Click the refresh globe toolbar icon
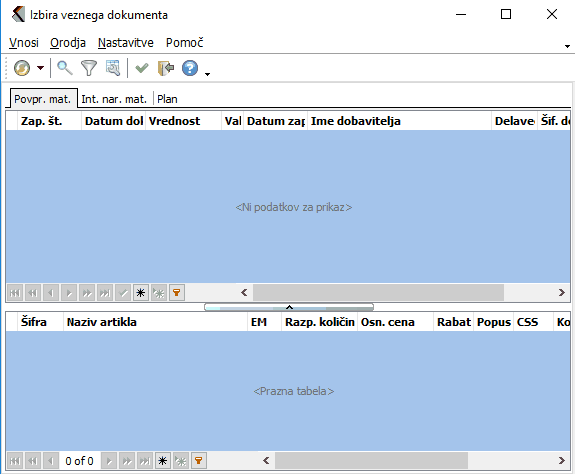This screenshot has width=575, height=474. pyautogui.click(x=22, y=68)
